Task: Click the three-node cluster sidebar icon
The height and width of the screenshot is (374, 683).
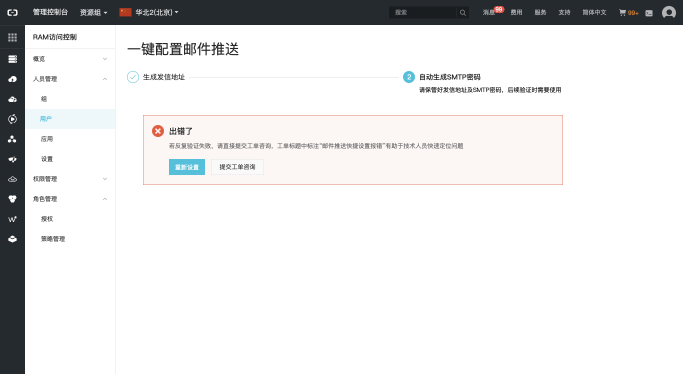Action: (12, 139)
